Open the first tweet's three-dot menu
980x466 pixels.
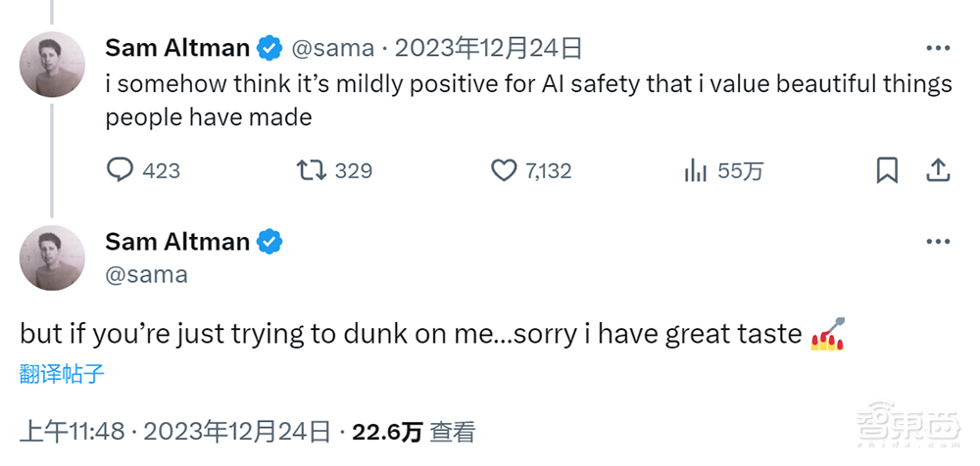(x=938, y=47)
